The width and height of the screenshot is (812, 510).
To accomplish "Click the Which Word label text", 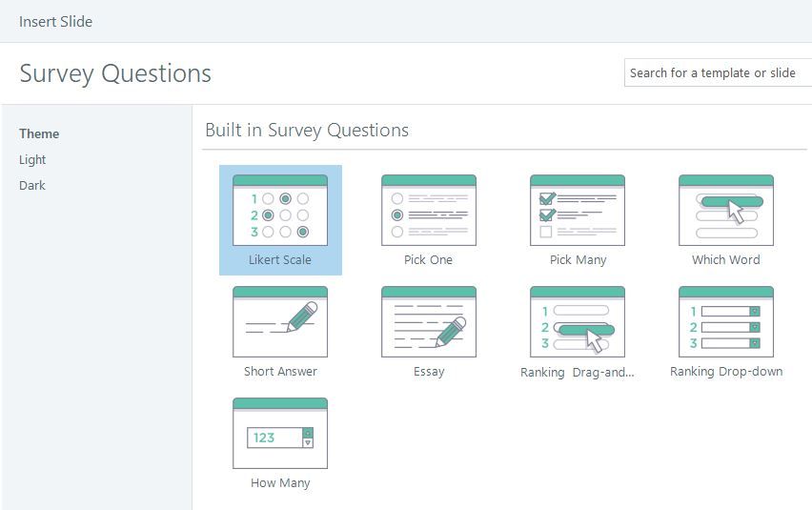I will tap(726, 260).
